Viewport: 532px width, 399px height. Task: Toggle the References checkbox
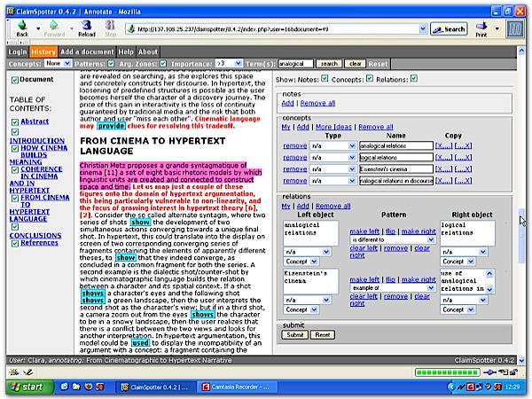(x=14, y=243)
